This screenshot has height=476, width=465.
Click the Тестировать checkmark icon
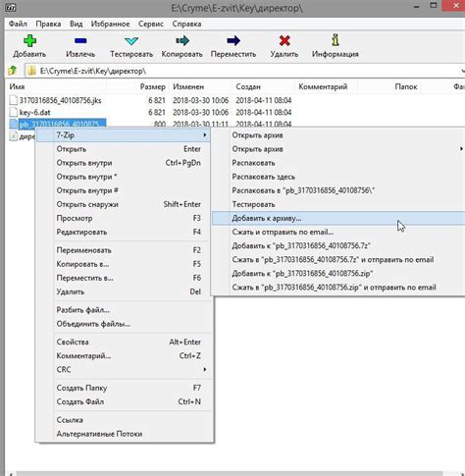tap(131, 41)
